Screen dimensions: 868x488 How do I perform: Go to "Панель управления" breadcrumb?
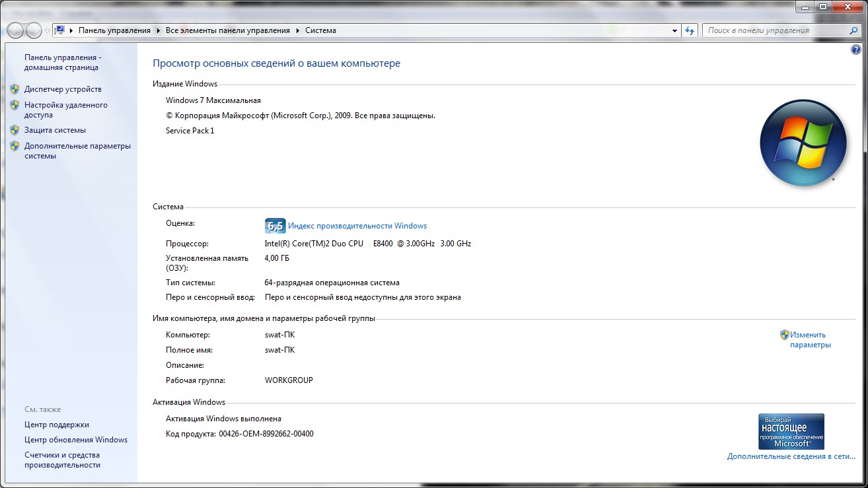coord(114,30)
